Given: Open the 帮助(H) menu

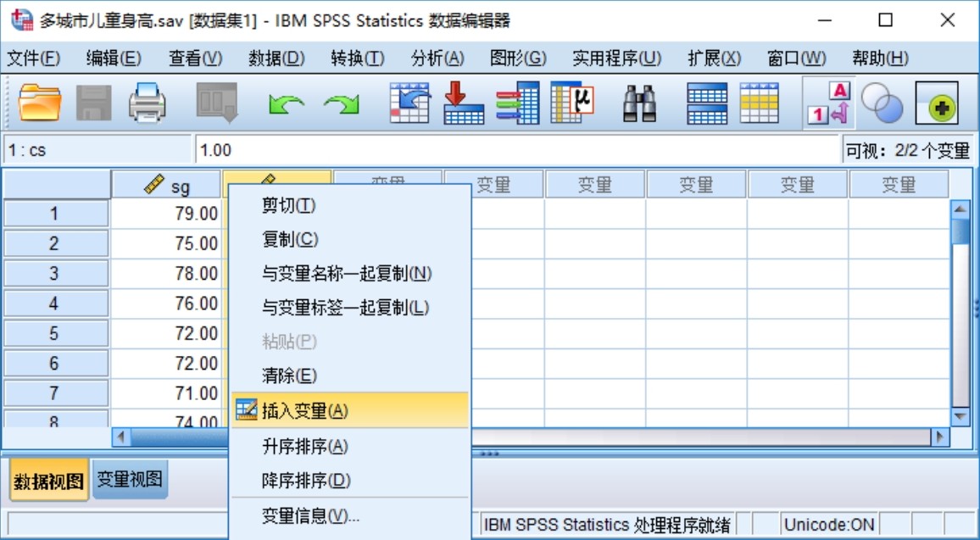Looking at the screenshot, I should click(880, 58).
